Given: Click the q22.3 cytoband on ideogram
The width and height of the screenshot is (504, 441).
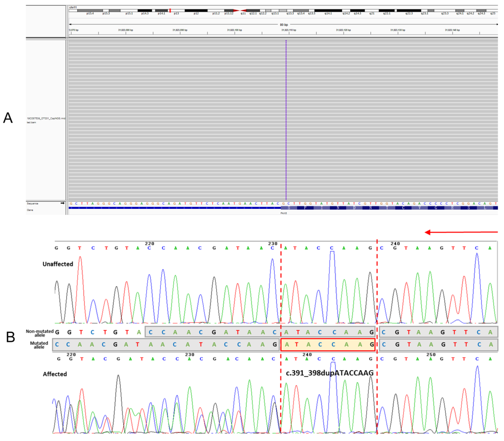Looking at the screenshot, I should click(x=409, y=11).
